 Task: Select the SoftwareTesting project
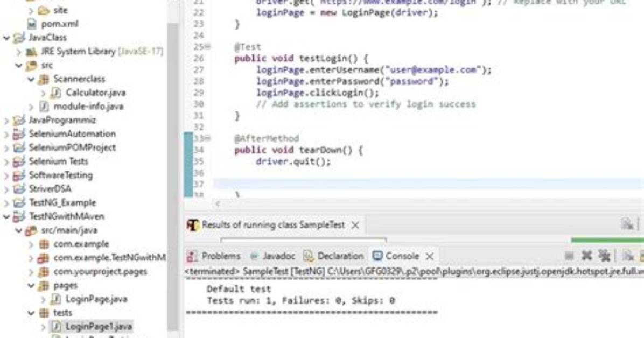61,175
